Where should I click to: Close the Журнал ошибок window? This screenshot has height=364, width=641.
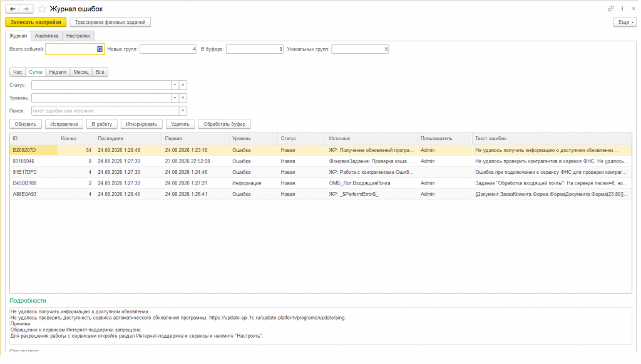(x=633, y=9)
